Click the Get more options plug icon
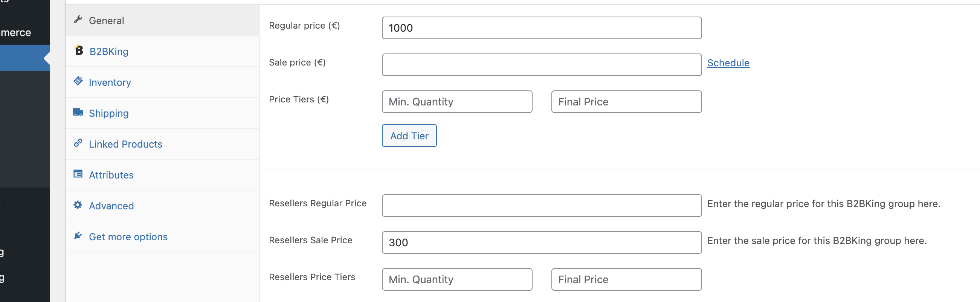980x302 pixels. [78, 236]
